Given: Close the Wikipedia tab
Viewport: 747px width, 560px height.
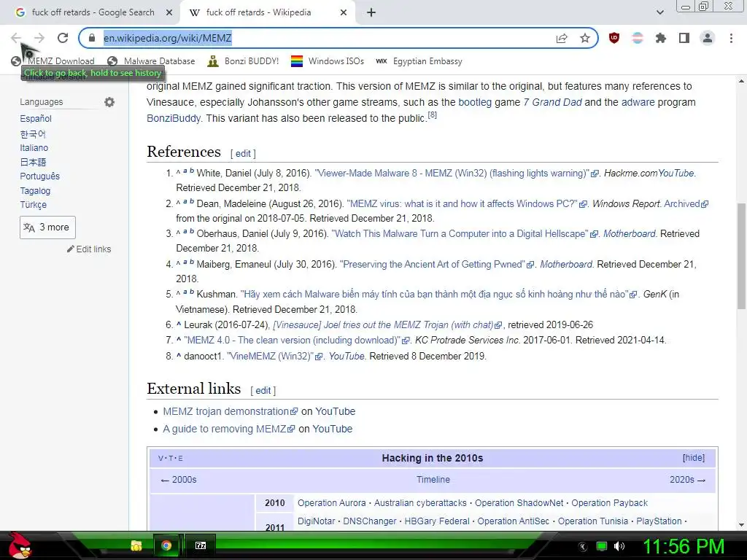Looking at the screenshot, I should point(344,12).
